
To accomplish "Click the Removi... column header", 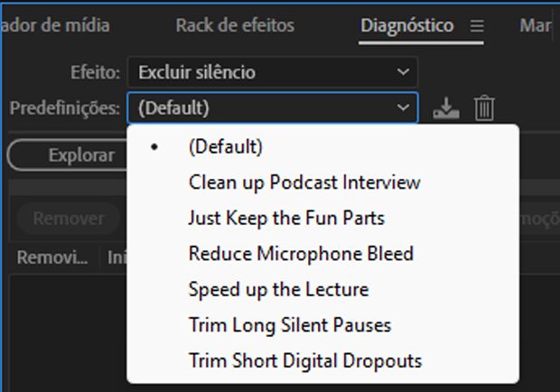I will tap(52, 257).
